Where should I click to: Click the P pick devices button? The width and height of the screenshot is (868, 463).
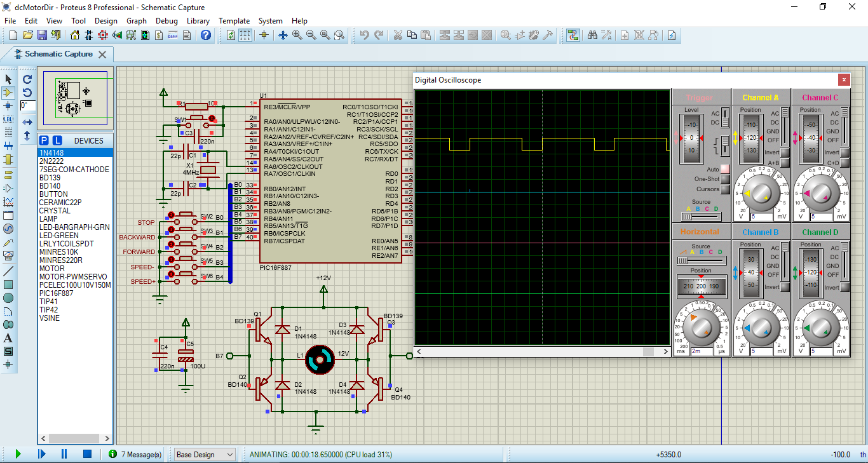point(44,140)
